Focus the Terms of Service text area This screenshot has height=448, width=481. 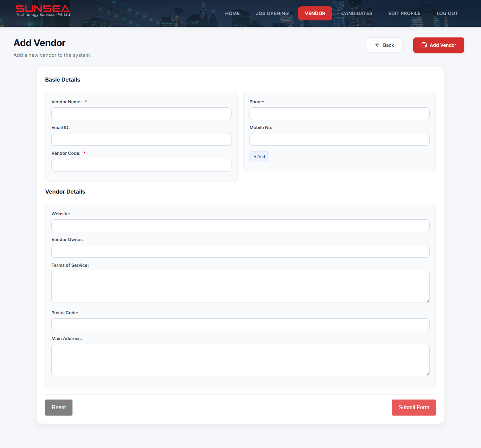point(240,287)
